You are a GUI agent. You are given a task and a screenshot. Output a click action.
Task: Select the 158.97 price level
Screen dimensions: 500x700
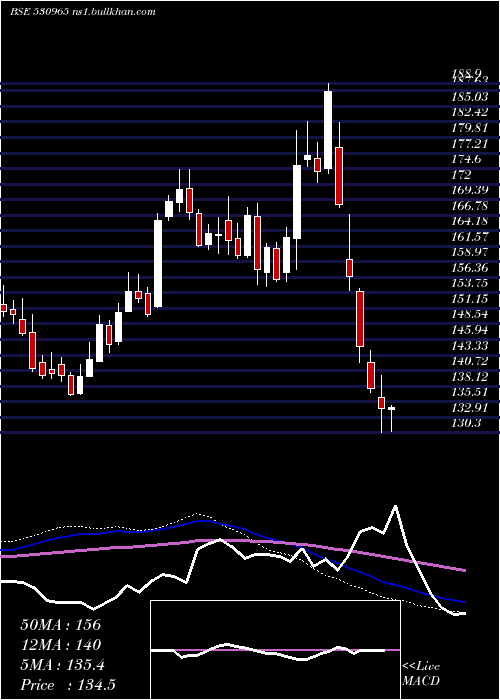pos(469,252)
